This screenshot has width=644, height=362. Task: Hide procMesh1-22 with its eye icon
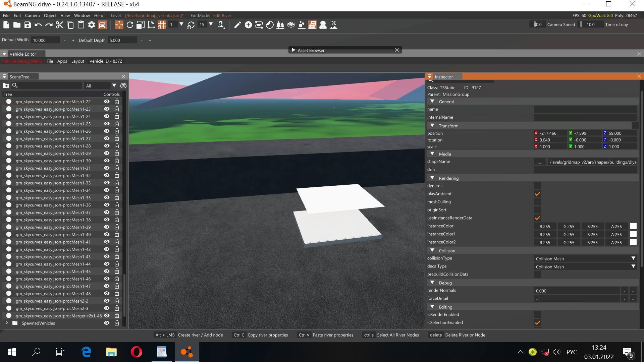click(x=107, y=102)
